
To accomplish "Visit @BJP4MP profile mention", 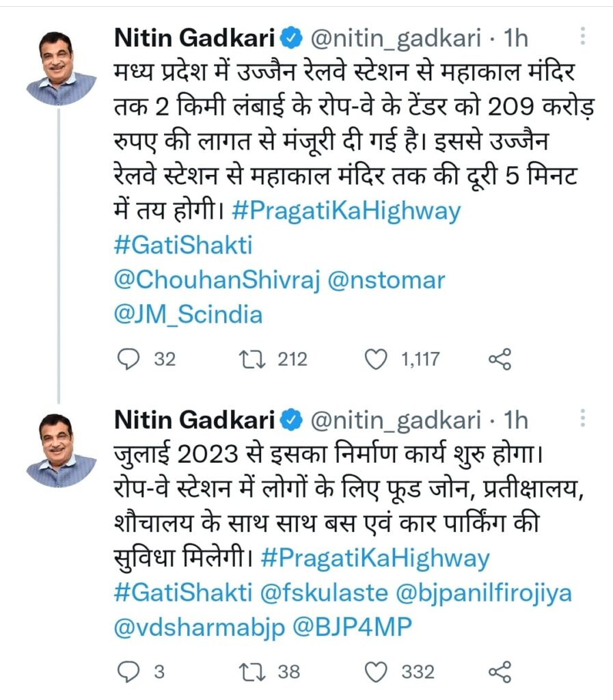I will 353,627.
